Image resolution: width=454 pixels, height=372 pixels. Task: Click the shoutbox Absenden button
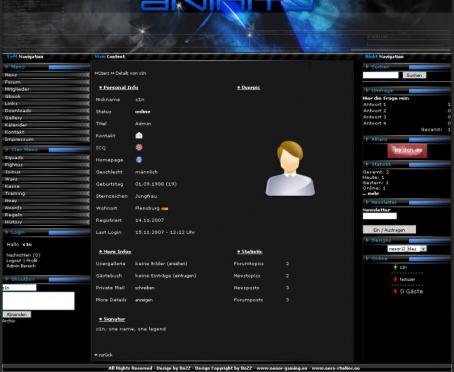pyautogui.click(x=17, y=314)
